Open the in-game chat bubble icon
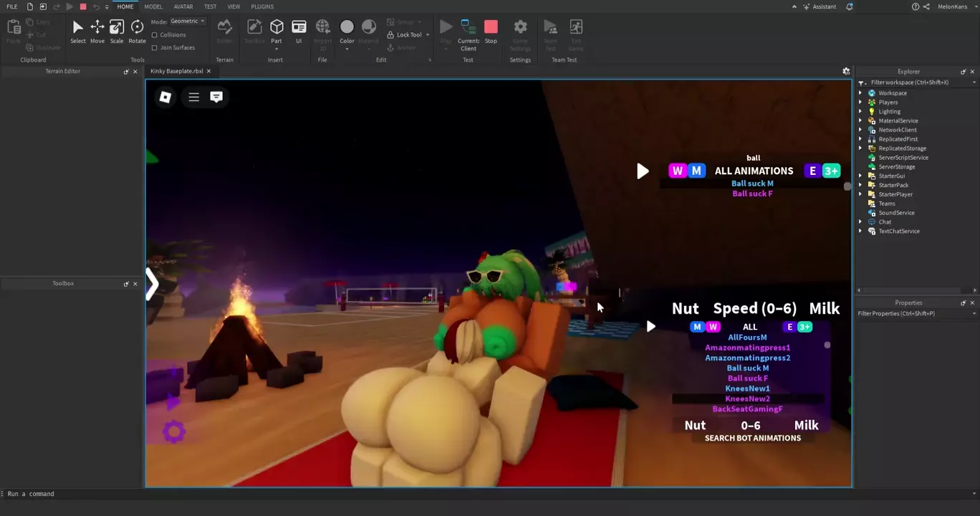980x516 pixels. pos(216,97)
